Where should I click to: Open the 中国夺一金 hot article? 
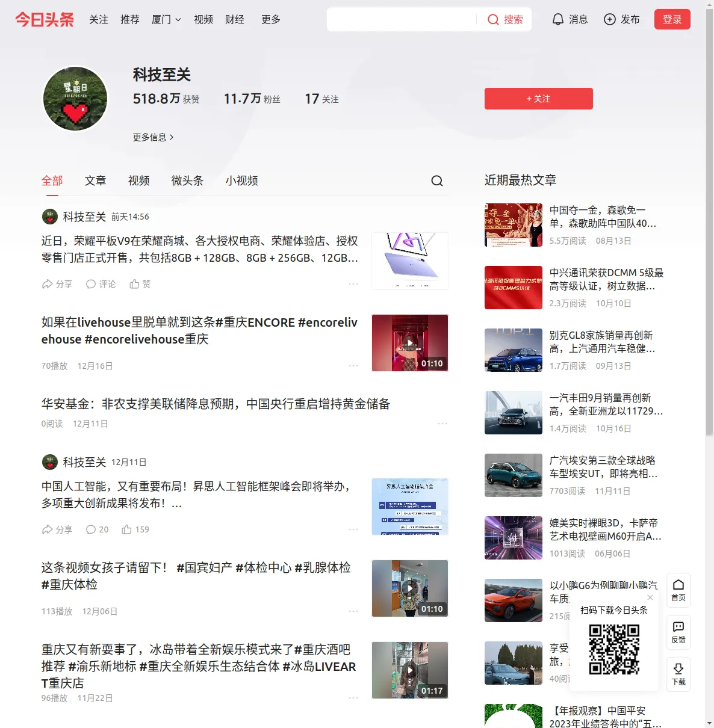[603, 217]
